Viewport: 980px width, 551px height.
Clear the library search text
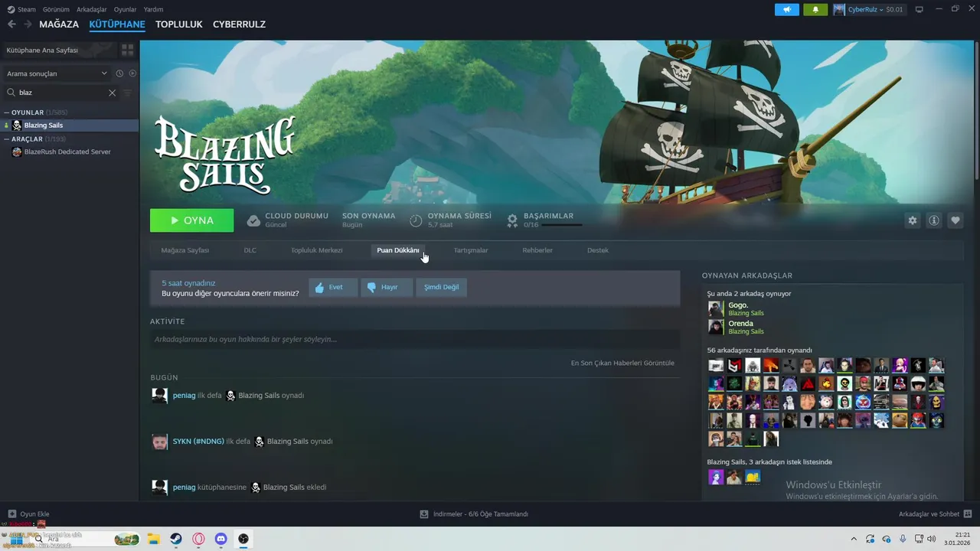[112, 93]
